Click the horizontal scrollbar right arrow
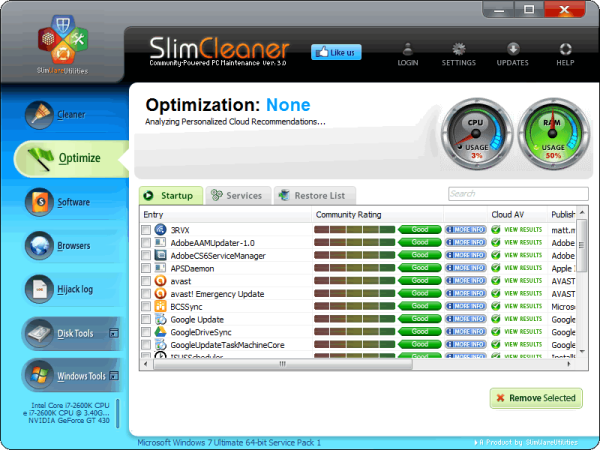Screen dimensions: 600x450 click(x=569, y=364)
